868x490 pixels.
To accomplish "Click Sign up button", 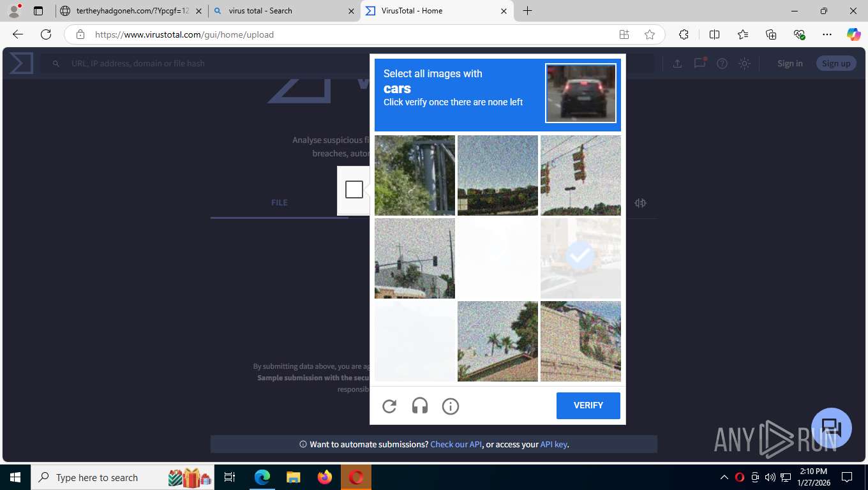I will click(836, 63).
